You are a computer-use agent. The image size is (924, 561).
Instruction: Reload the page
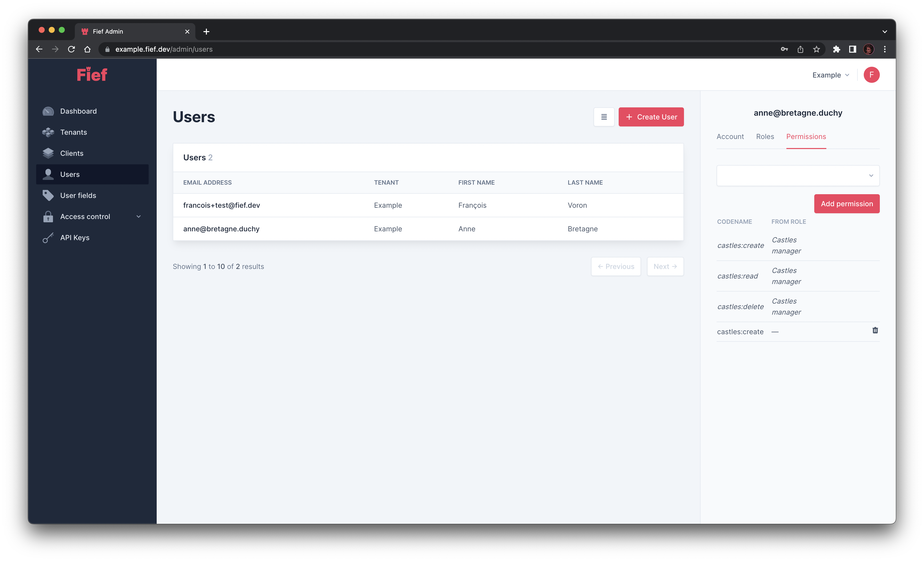click(71, 49)
